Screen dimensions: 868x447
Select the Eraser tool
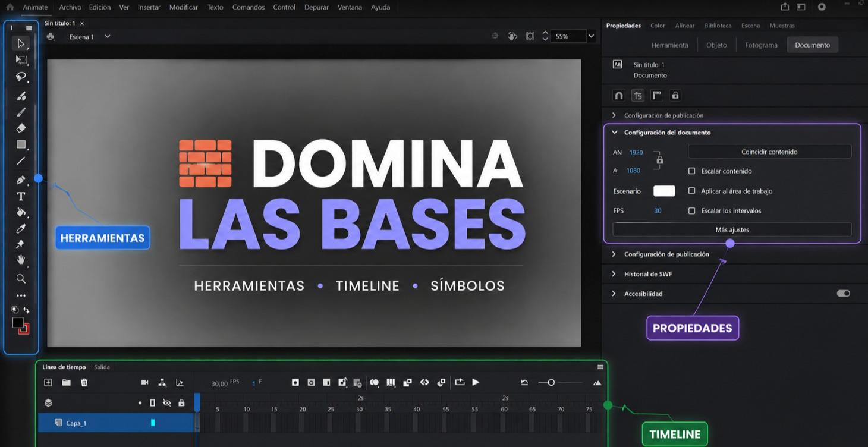click(x=21, y=128)
